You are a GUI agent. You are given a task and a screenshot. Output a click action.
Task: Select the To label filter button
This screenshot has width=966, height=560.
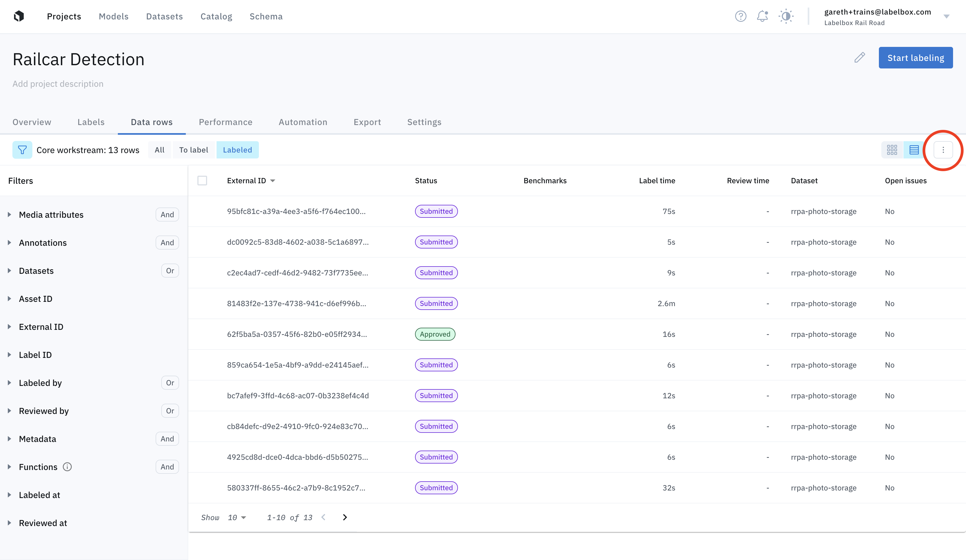(194, 150)
